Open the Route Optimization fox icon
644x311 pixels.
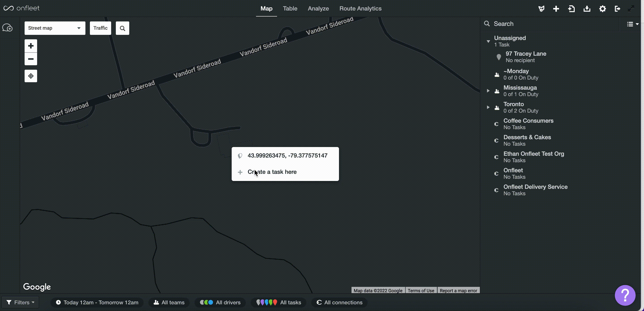(541, 9)
